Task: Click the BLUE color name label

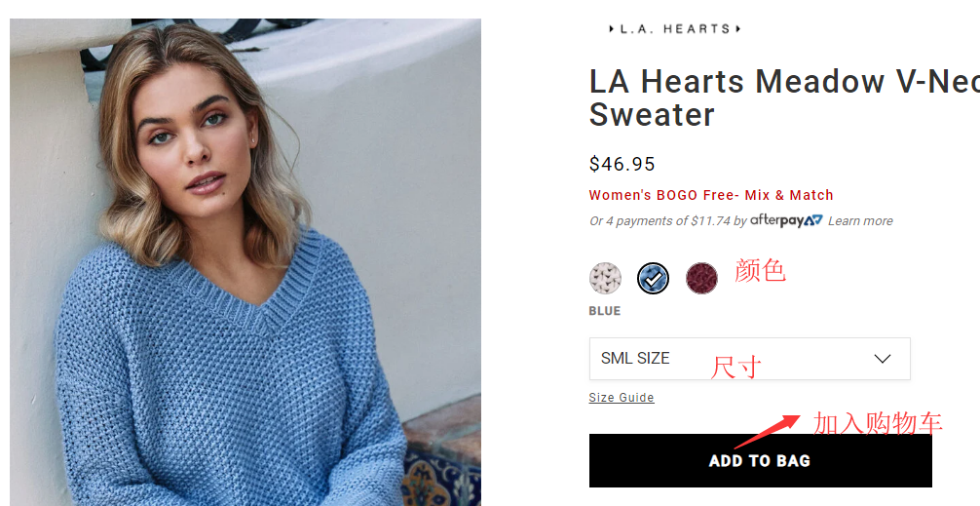Action: pyautogui.click(x=604, y=311)
